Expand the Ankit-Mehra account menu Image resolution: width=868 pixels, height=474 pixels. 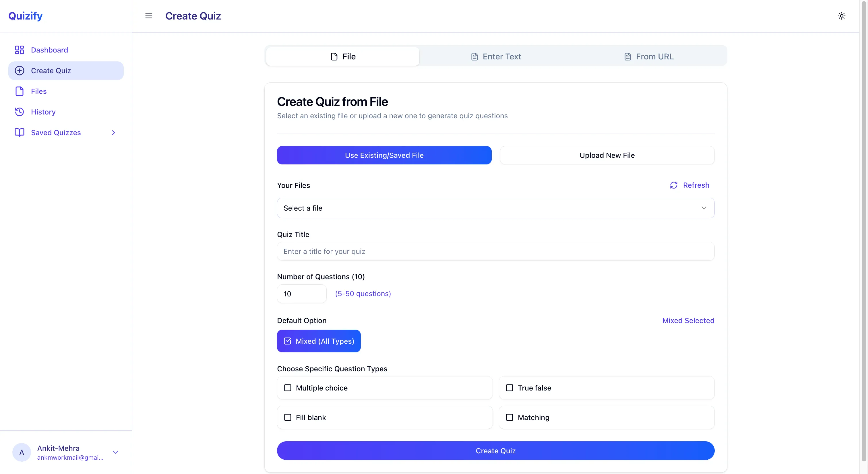point(116,452)
